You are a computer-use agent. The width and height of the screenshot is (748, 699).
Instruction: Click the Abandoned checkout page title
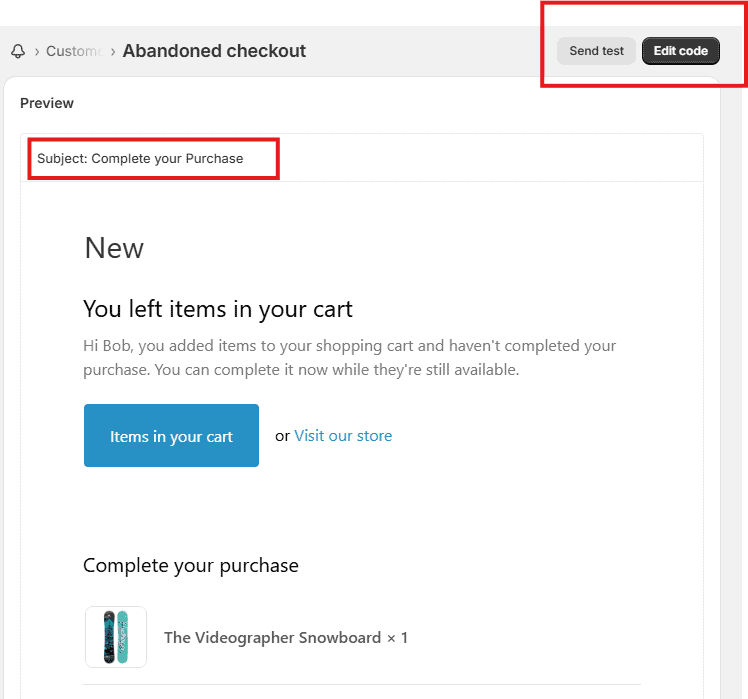pos(214,51)
